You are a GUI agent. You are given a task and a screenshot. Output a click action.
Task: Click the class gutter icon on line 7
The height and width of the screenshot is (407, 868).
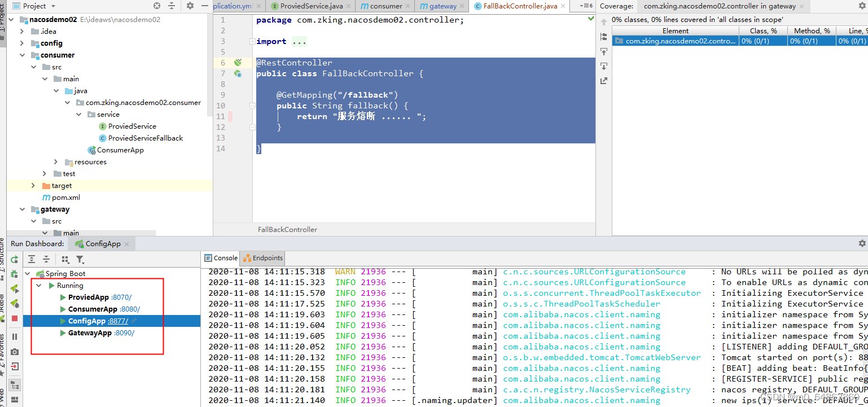coord(238,73)
